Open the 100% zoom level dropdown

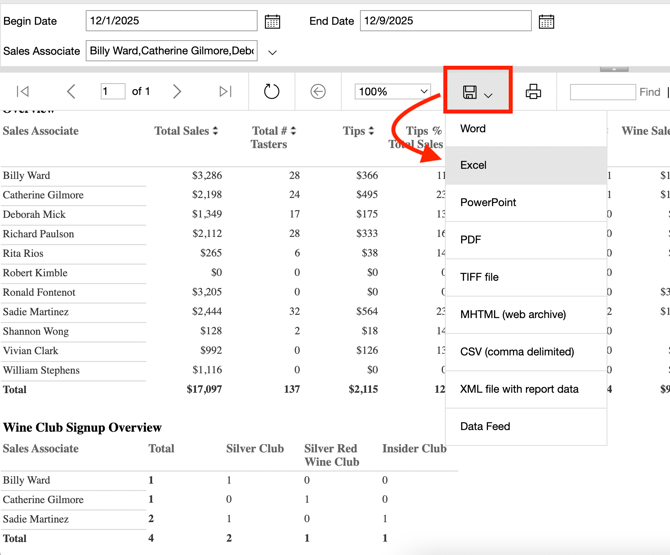(x=392, y=92)
